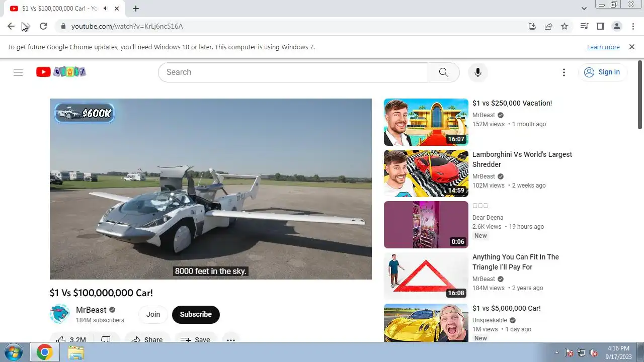Open Chrome profile avatar
This screenshot has width=644, height=362.
(x=616, y=26)
